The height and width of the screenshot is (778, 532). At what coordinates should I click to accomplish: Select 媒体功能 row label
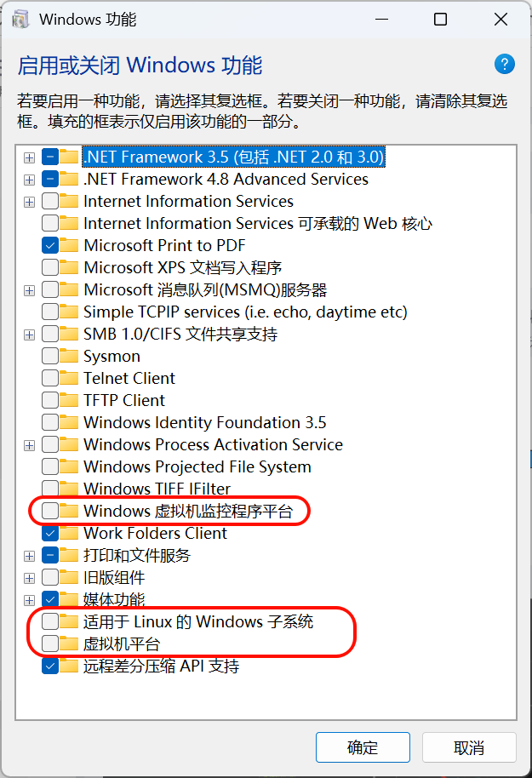pos(114,599)
